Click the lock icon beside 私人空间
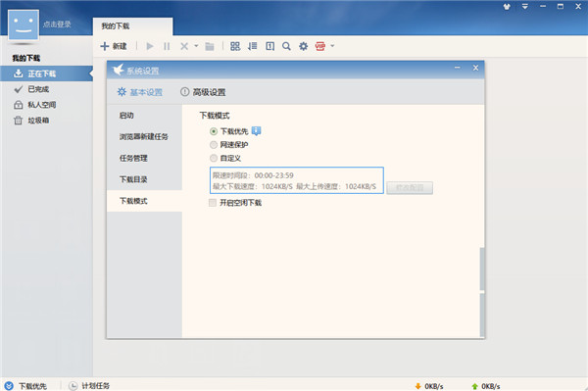The height and width of the screenshot is (391, 588). tap(18, 105)
